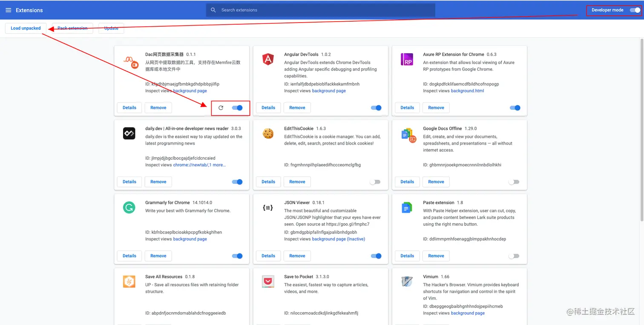Inspect Grammarly background page link

[x=190, y=239]
